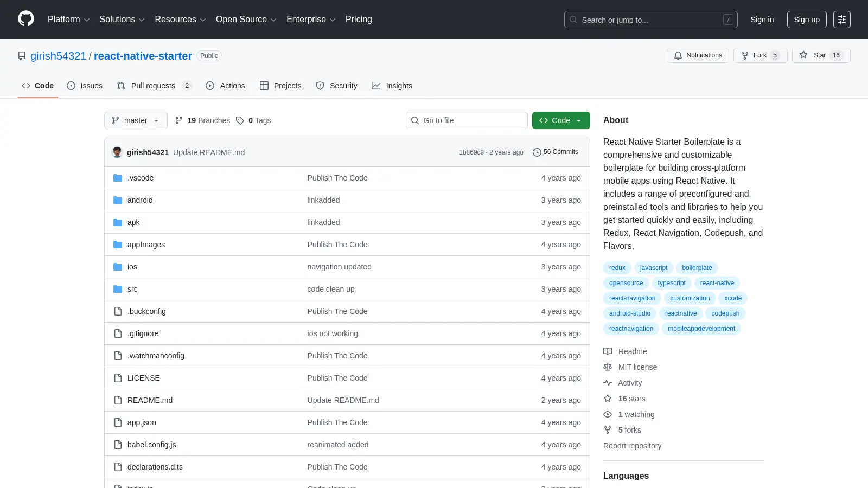
Task: Select the mobileappdevelopment topic tag
Action: click(701, 329)
